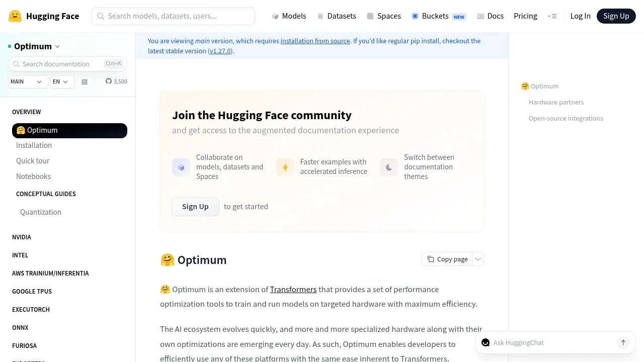Screen dimensions: 644x362
Task: Open the Installation sidebar page
Action: click(x=34, y=145)
